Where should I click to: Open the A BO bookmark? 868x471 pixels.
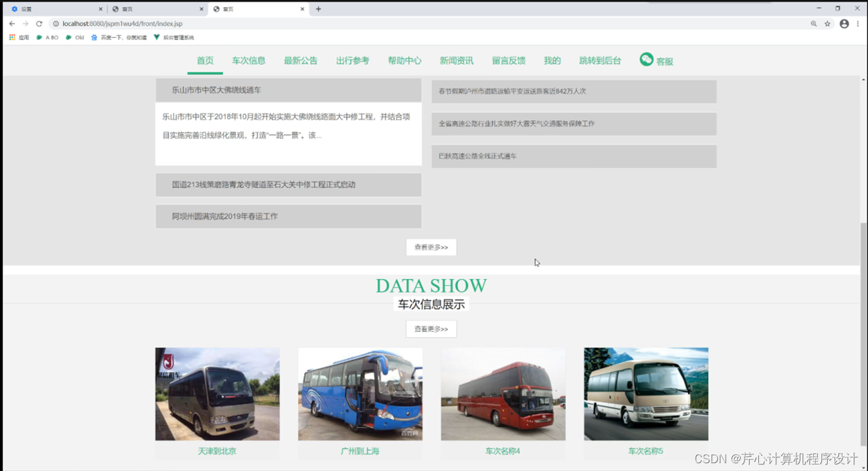pyautogui.click(x=47, y=38)
